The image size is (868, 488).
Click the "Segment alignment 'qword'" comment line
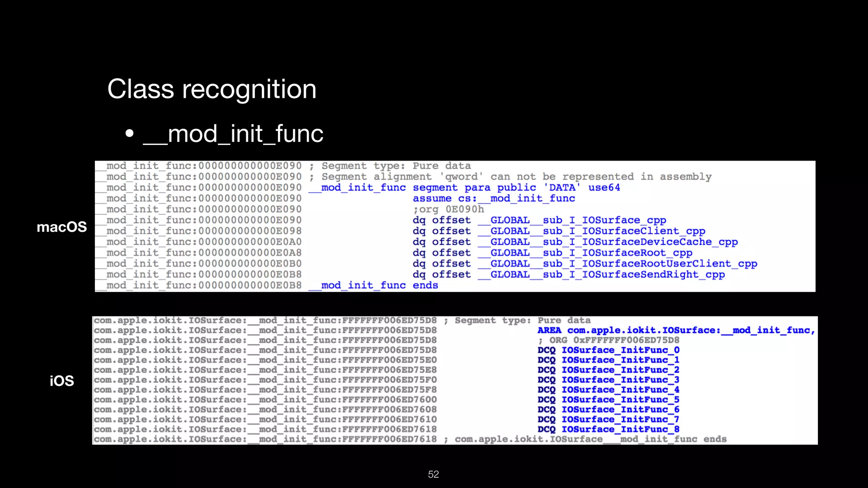(x=510, y=177)
